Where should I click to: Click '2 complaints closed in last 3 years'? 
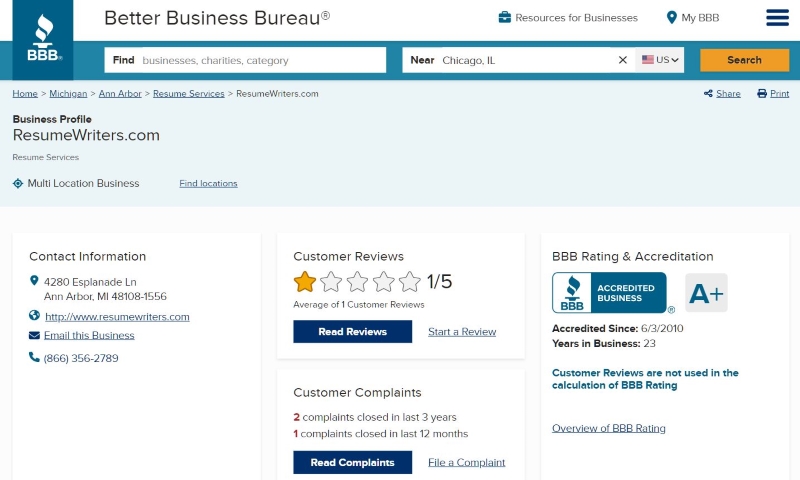pos(375,417)
